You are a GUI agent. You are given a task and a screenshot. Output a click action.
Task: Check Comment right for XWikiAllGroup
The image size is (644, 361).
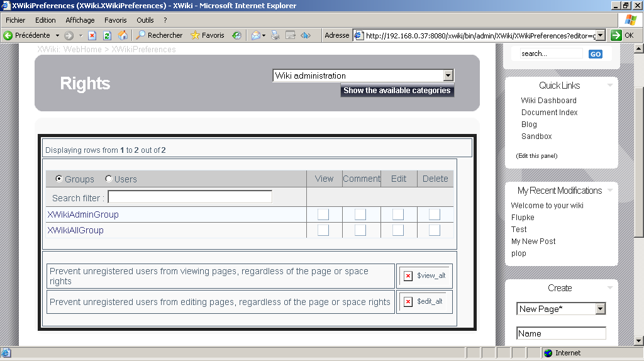[360, 230]
